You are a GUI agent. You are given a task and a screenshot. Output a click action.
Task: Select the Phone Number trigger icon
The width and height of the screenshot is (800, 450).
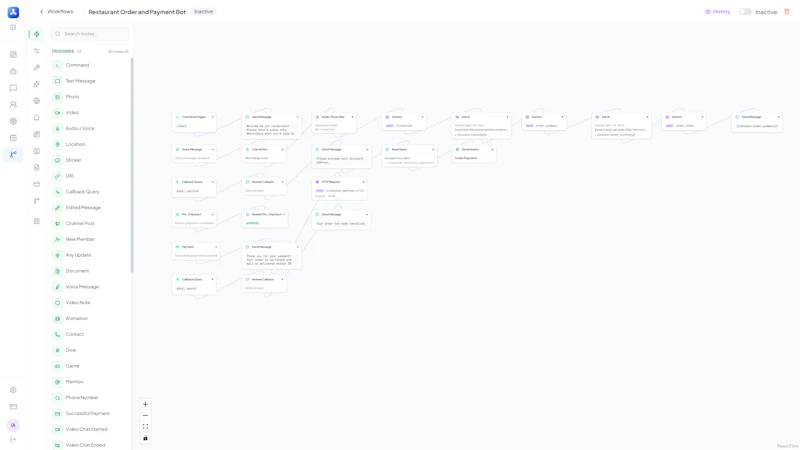[x=57, y=397]
